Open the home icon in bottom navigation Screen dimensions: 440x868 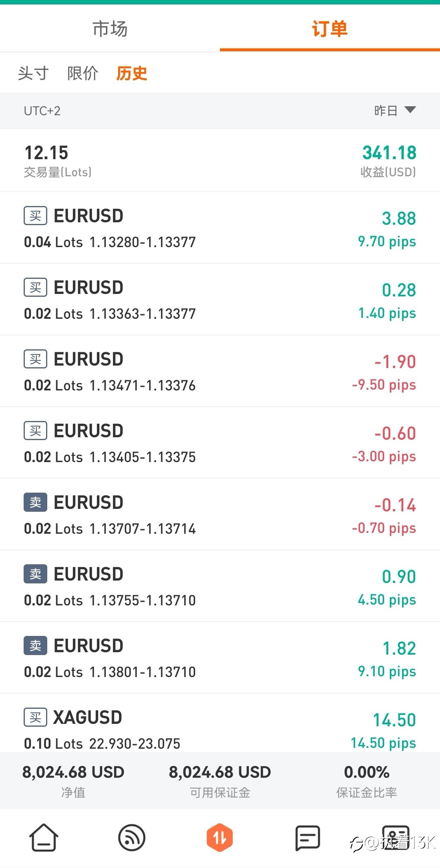44,837
